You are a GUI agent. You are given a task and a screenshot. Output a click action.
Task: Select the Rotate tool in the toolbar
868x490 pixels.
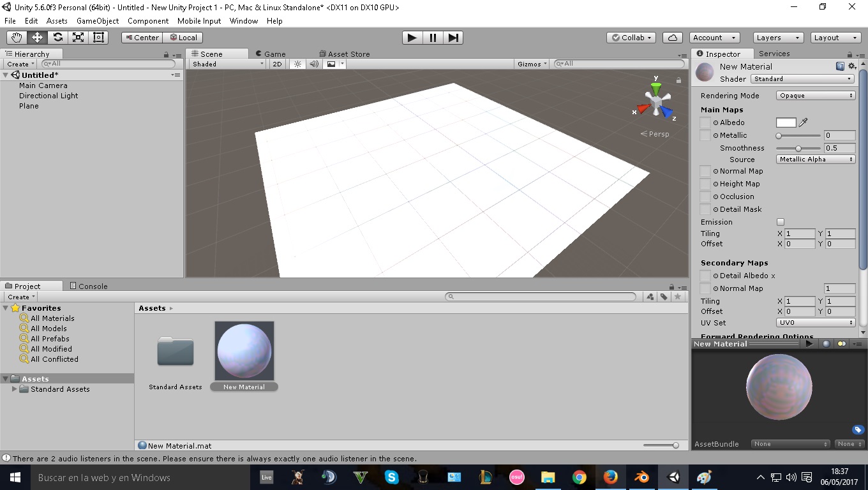(57, 38)
